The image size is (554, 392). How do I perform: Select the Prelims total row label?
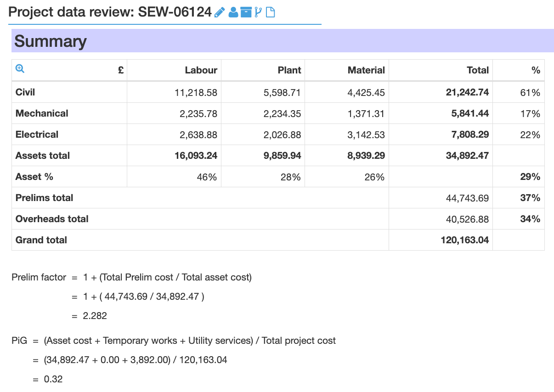pos(45,198)
